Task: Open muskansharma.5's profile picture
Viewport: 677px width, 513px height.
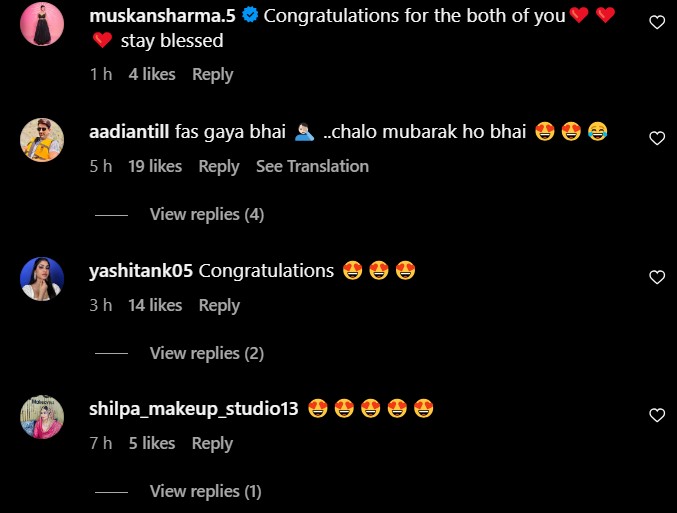Action: (x=43, y=24)
